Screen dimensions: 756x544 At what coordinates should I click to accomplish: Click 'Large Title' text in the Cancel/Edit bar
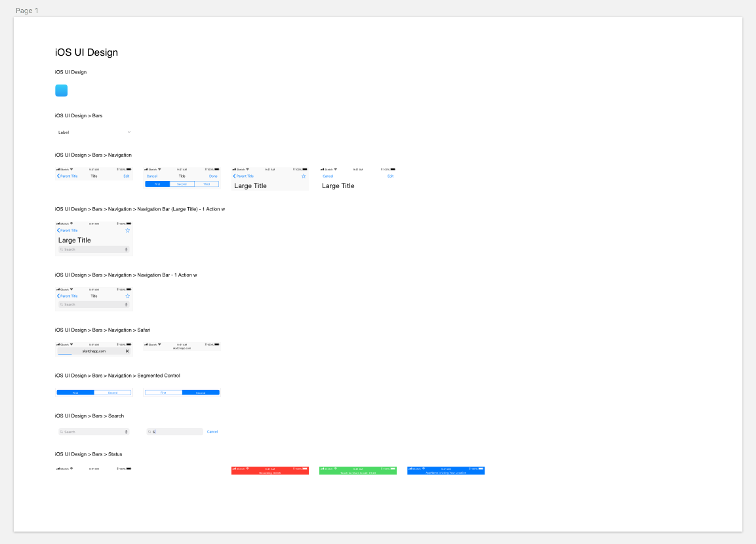(338, 186)
